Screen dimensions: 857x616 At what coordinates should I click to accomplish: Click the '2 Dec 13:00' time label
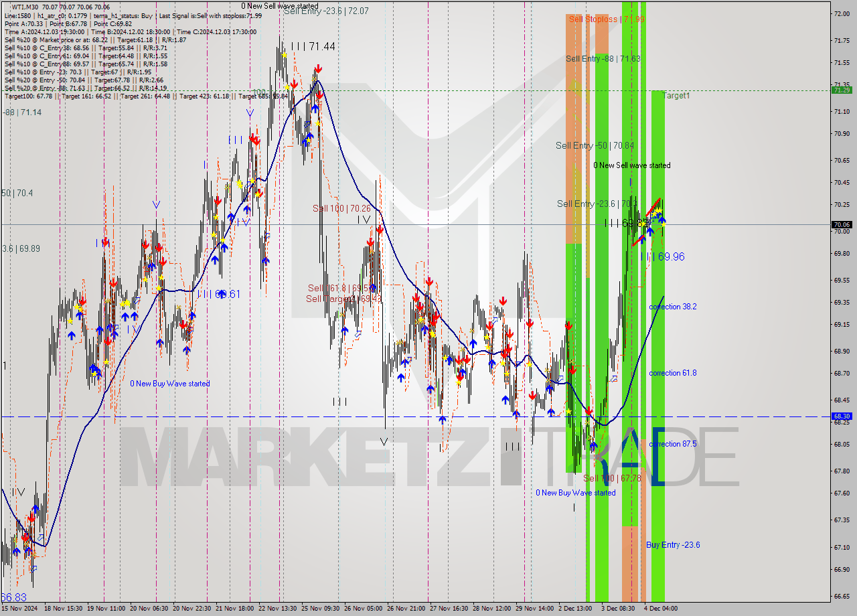[576, 609]
